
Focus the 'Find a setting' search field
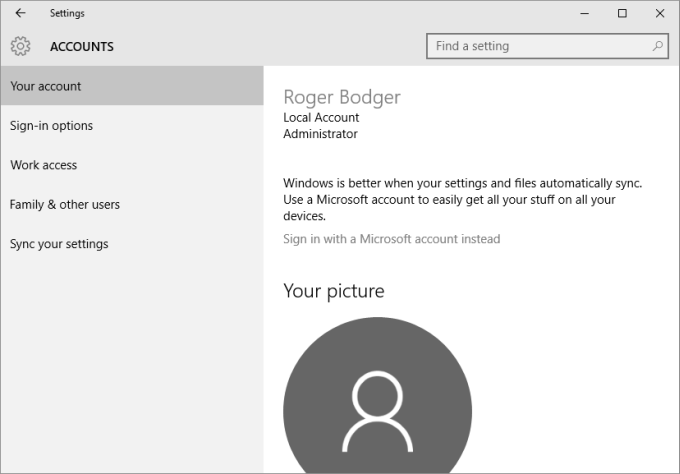pyautogui.click(x=540, y=46)
